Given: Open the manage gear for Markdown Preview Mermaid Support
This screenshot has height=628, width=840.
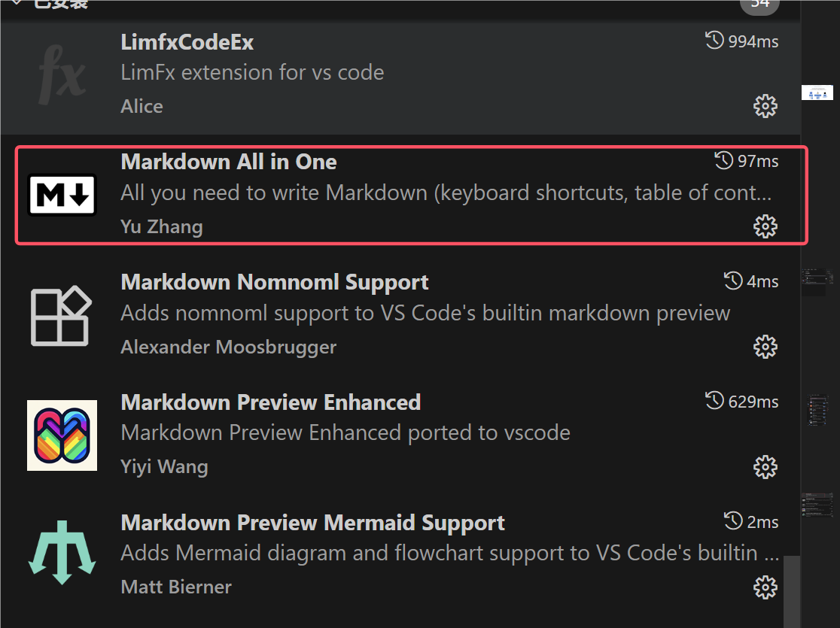Looking at the screenshot, I should (x=765, y=587).
